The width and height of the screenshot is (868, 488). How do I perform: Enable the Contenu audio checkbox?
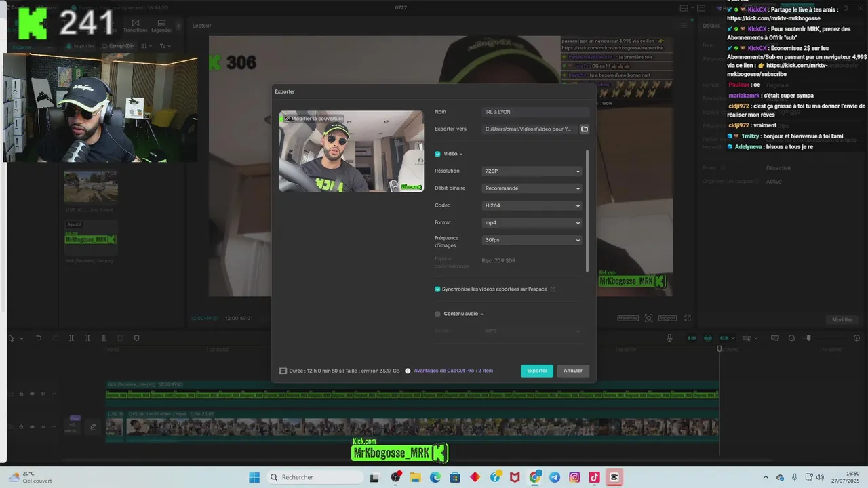pyautogui.click(x=437, y=314)
